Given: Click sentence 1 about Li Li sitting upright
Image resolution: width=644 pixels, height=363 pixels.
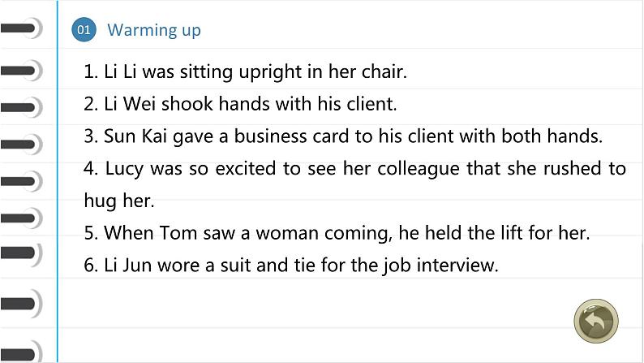Looking at the screenshot, I should tap(245, 71).
